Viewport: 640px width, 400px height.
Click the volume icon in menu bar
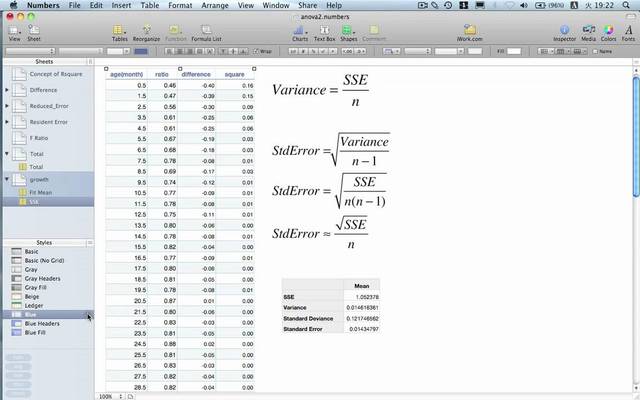524,5
